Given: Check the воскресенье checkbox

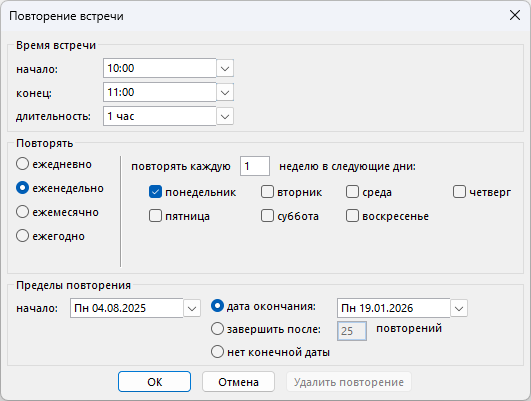Looking at the screenshot, I should [x=352, y=216].
